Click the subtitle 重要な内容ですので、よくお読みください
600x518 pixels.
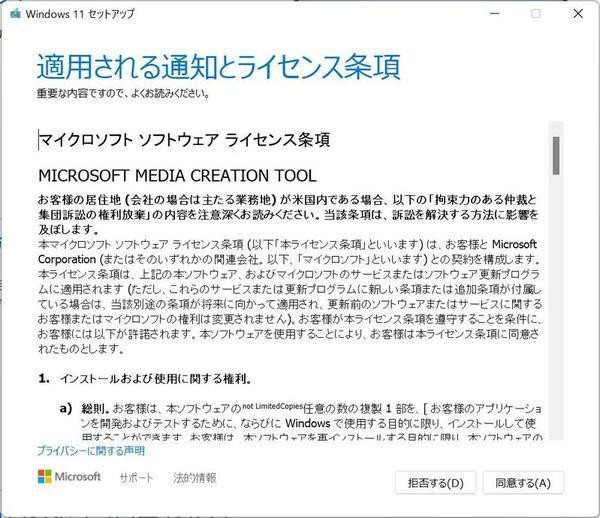pos(123,93)
